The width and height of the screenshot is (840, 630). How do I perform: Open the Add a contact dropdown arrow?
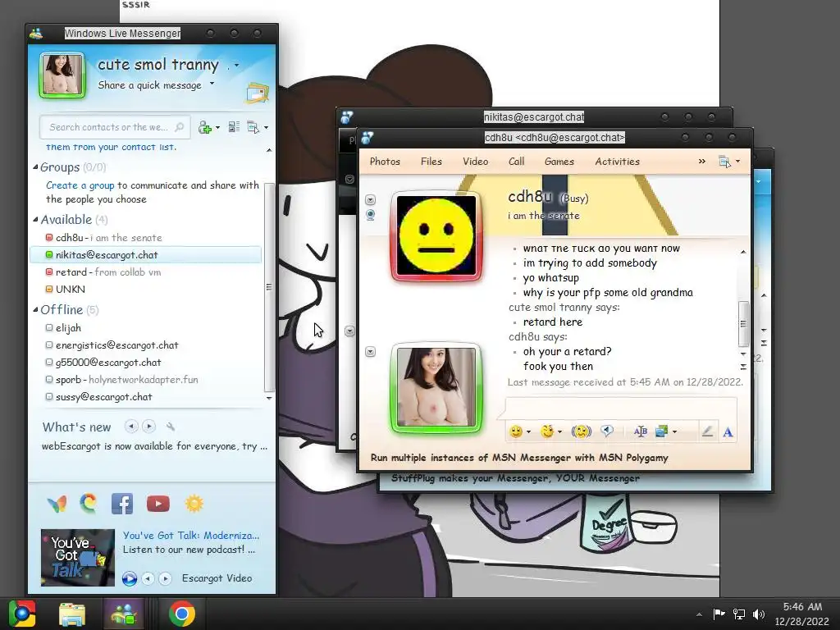217,127
